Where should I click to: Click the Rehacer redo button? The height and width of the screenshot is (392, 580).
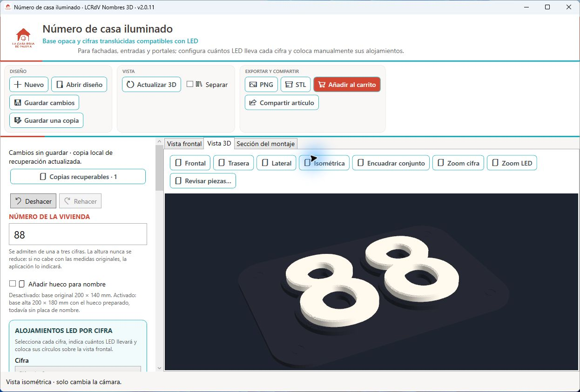[x=80, y=201]
